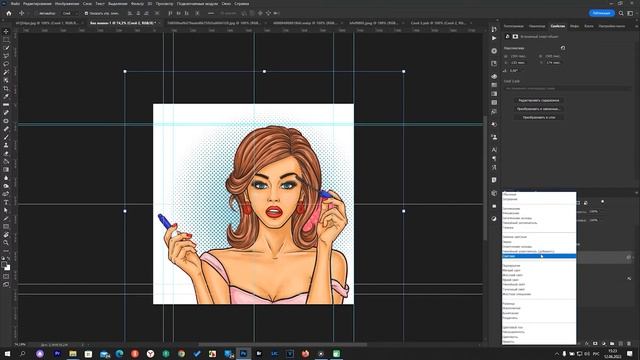Select the Horizontal Type tool
The width and height of the screenshot is (640, 360).
tap(6, 202)
